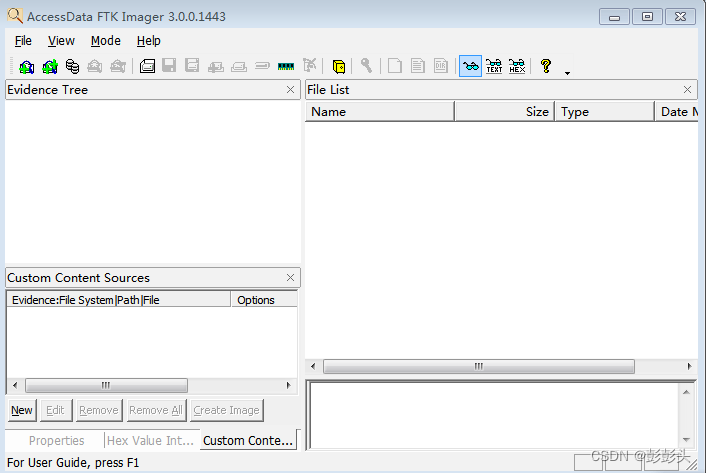Click the Remove All button
706x473 pixels.
tap(156, 410)
